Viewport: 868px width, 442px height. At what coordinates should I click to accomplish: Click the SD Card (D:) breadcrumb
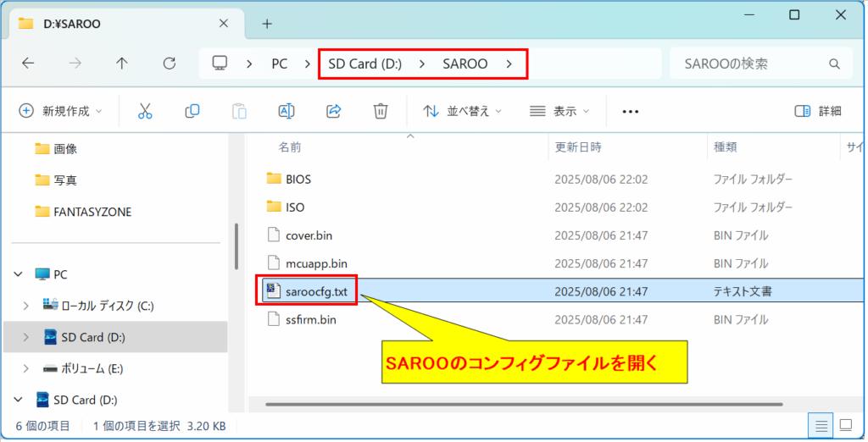coord(364,64)
